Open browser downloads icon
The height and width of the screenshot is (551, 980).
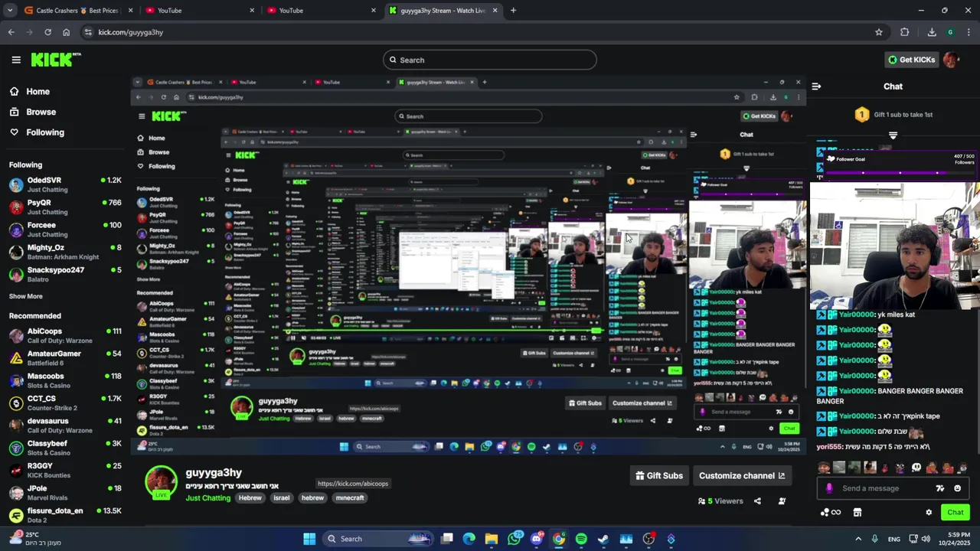[x=932, y=32]
